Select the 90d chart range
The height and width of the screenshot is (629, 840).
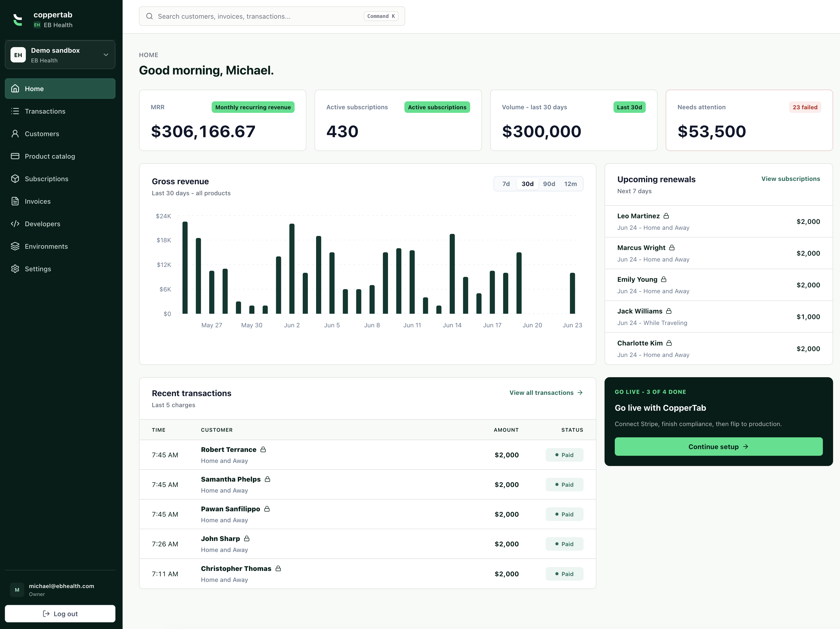[x=549, y=184]
